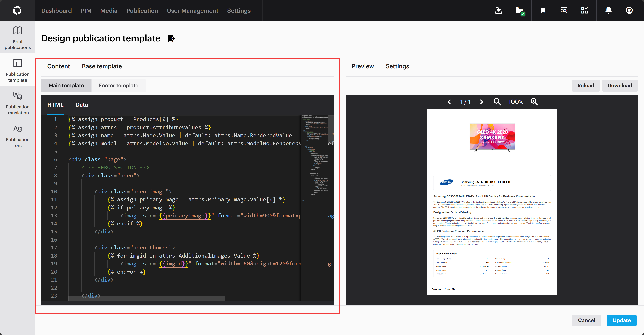The height and width of the screenshot is (335, 644).
Task: Open the list search icon in the top bar
Action: coord(564,10)
